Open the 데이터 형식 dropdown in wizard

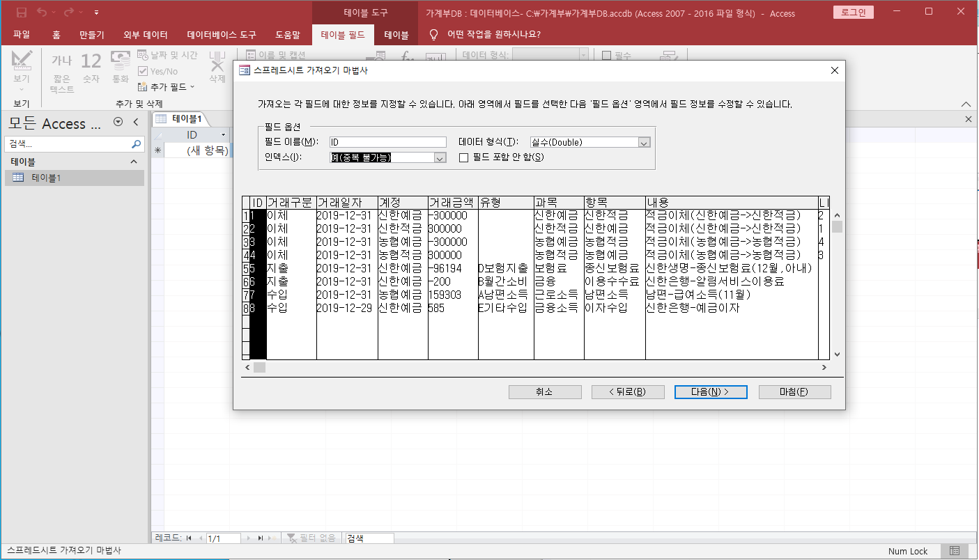click(645, 142)
